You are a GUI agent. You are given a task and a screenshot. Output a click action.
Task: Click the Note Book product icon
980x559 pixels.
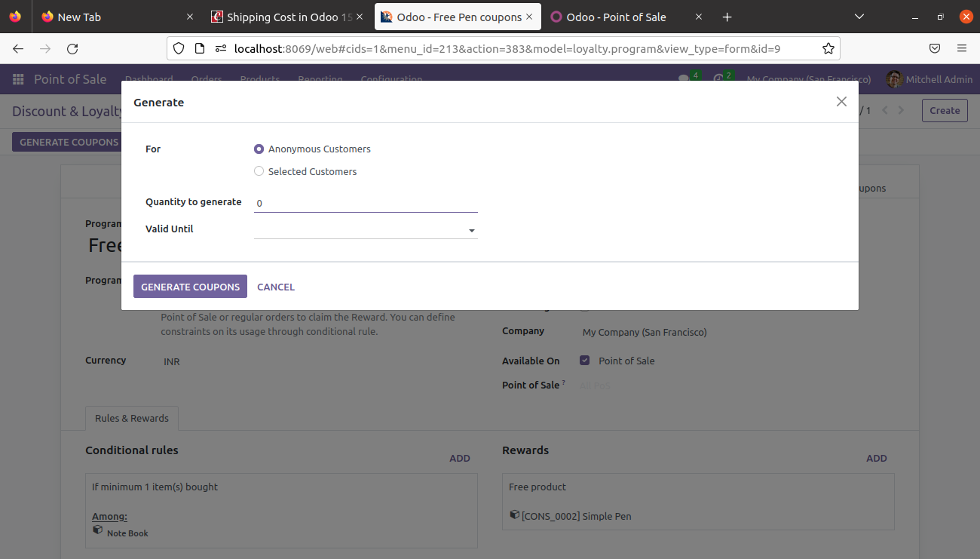point(97,530)
